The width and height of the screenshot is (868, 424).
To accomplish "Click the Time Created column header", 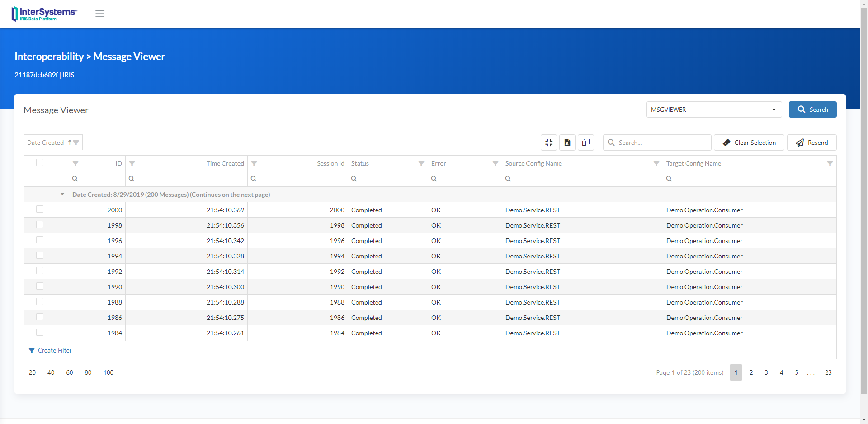I will [x=225, y=163].
